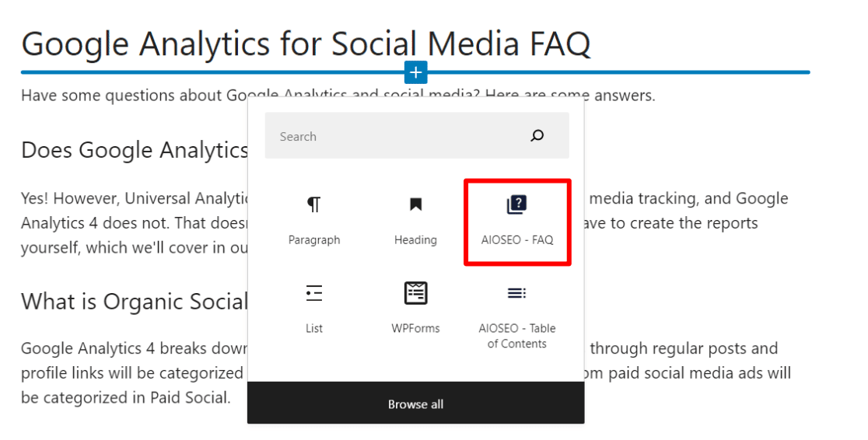This screenshot has width=868, height=440.
Task: Insert the AIOSEO Table of Contents icon
Action: point(516,293)
